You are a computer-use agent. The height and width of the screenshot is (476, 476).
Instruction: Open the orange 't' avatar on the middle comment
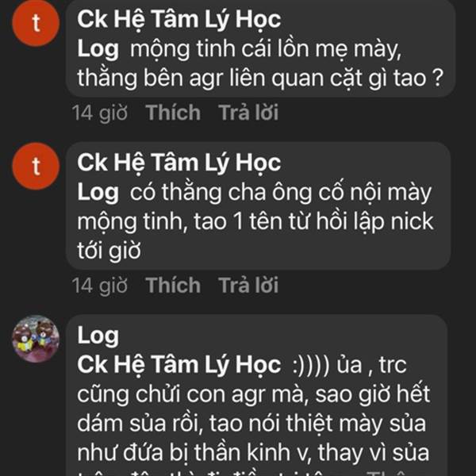[36, 166]
